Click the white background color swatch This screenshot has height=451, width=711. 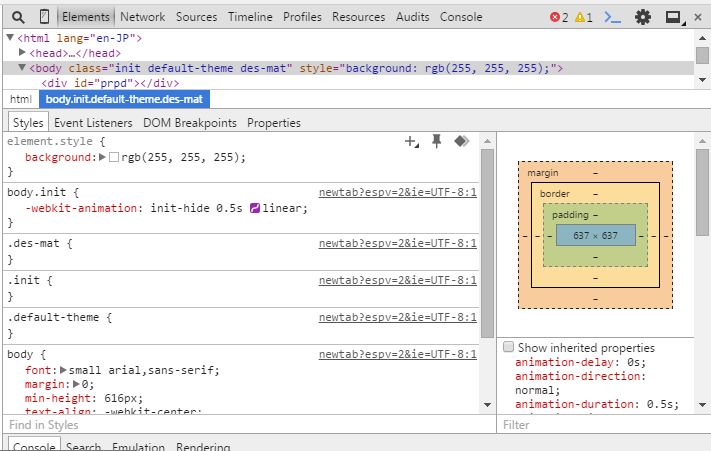[114, 158]
